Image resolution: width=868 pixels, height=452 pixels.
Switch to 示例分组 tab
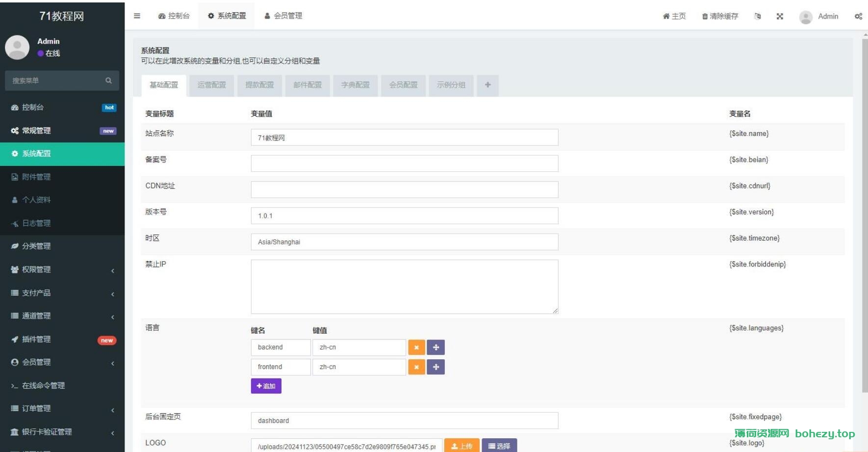451,85
